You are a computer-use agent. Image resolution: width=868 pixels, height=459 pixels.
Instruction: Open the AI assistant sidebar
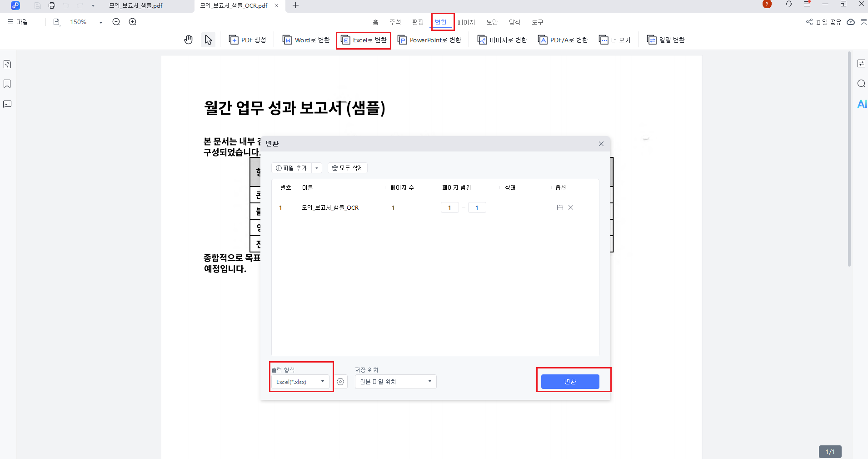click(x=862, y=104)
